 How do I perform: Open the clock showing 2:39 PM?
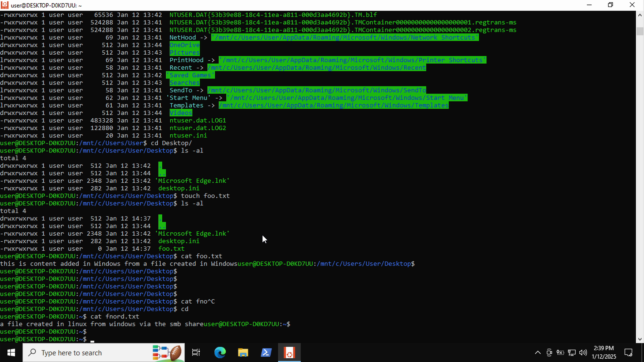[604, 353]
